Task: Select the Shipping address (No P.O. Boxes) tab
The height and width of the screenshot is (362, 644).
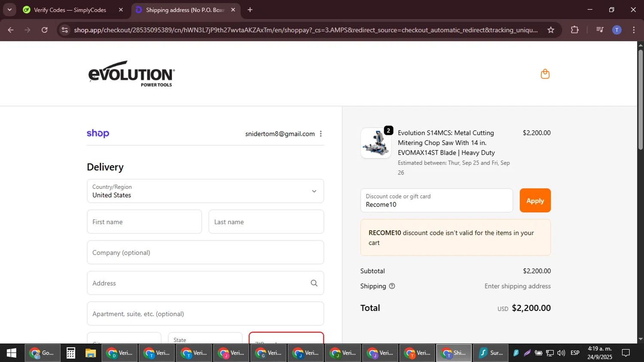Action: (185, 10)
